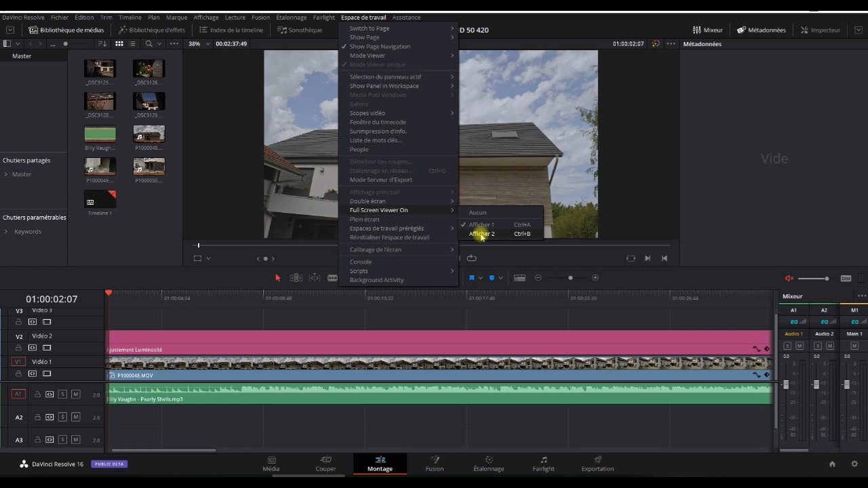The width and height of the screenshot is (868, 488).
Task: Open viewer three-dot options menu
Action: pos(671,43)
